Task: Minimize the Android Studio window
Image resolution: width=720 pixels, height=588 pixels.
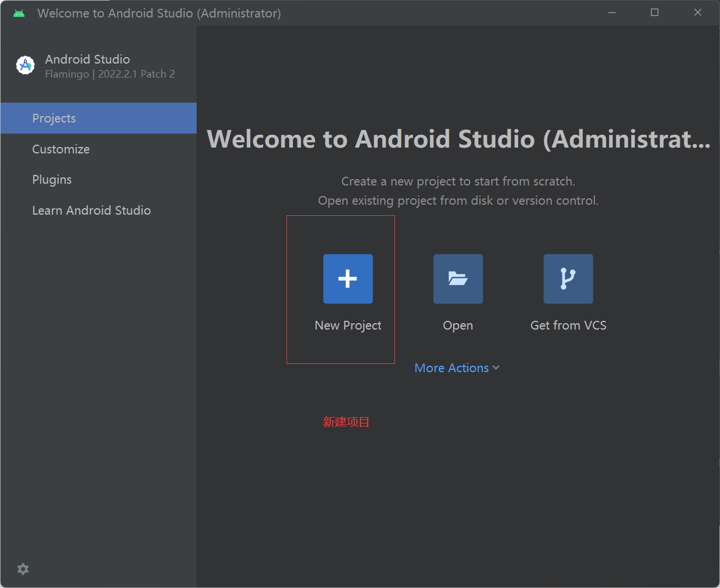Action: [612, 13]
